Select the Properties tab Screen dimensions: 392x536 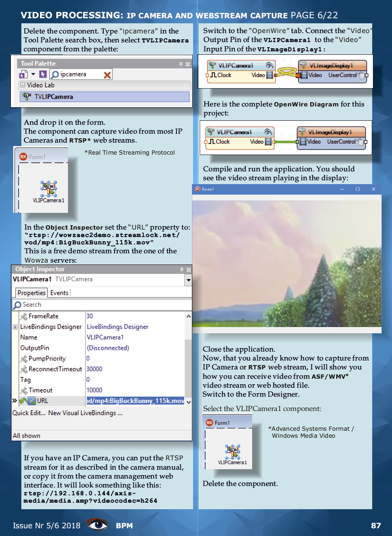(31, 292)
